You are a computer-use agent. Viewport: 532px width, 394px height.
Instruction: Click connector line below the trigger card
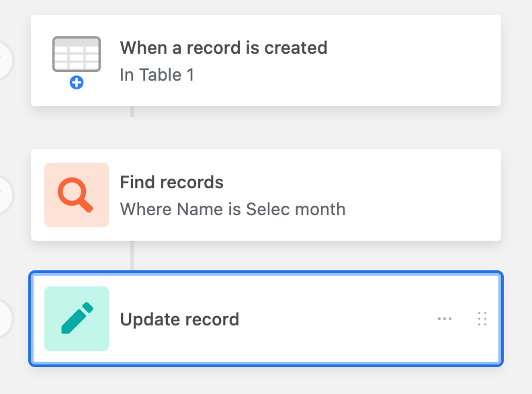point(132,112)
